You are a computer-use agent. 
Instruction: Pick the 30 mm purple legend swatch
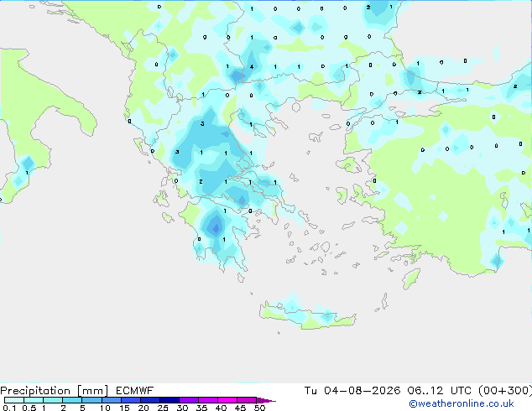tap(189, 400)
